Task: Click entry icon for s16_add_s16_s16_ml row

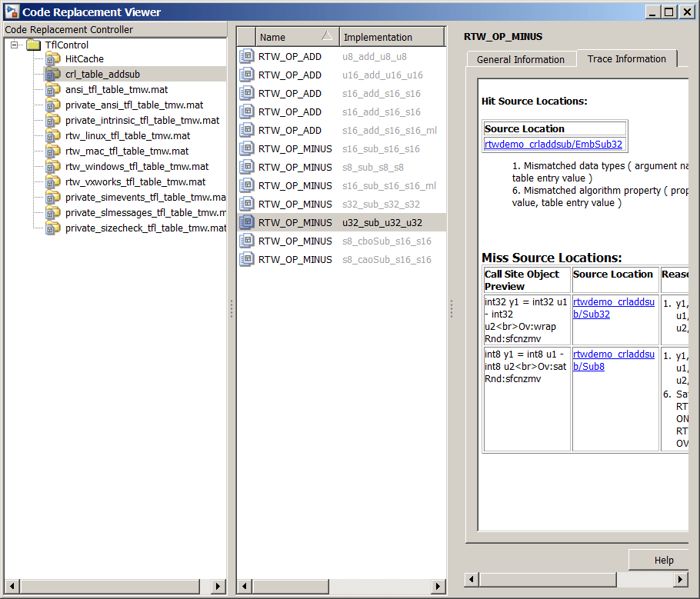Action: pyautogui.click(x=246, y=130)
